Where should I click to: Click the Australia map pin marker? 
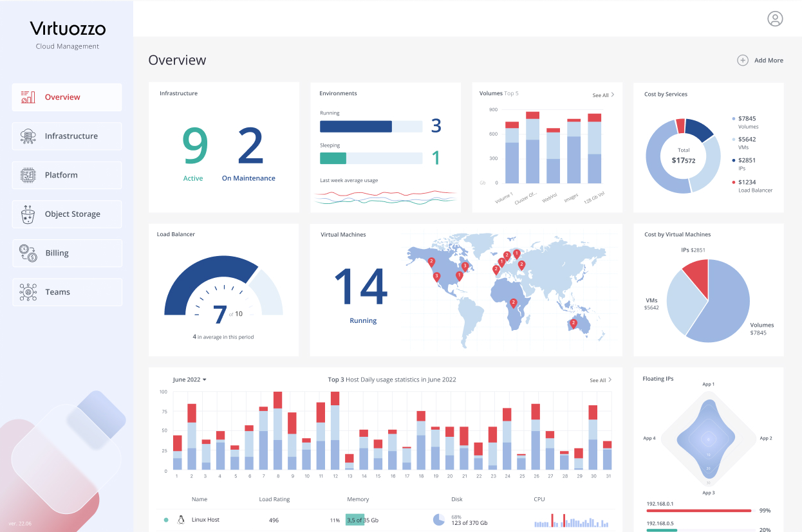pyautogui.click(x=573, y=324)
